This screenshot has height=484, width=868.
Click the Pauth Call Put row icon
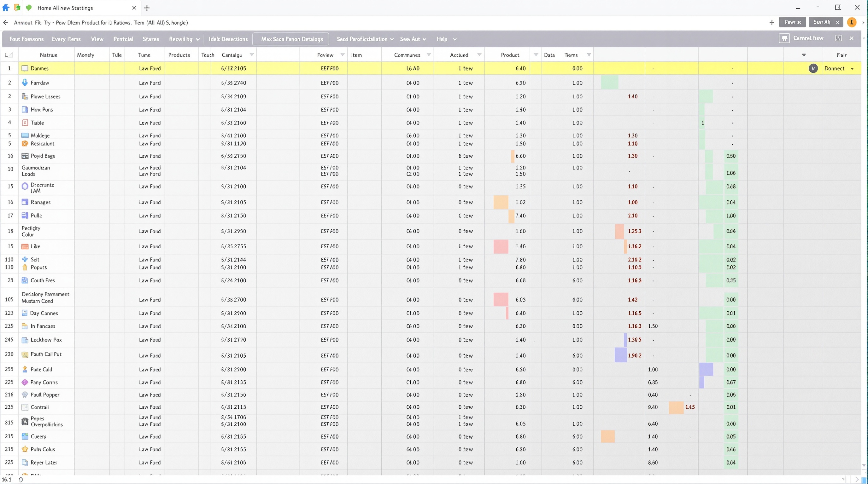click(x=25, y=354)
